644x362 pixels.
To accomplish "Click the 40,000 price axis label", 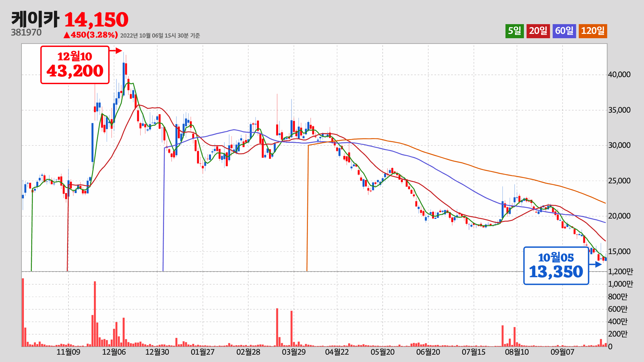I will tap(619, 74).
